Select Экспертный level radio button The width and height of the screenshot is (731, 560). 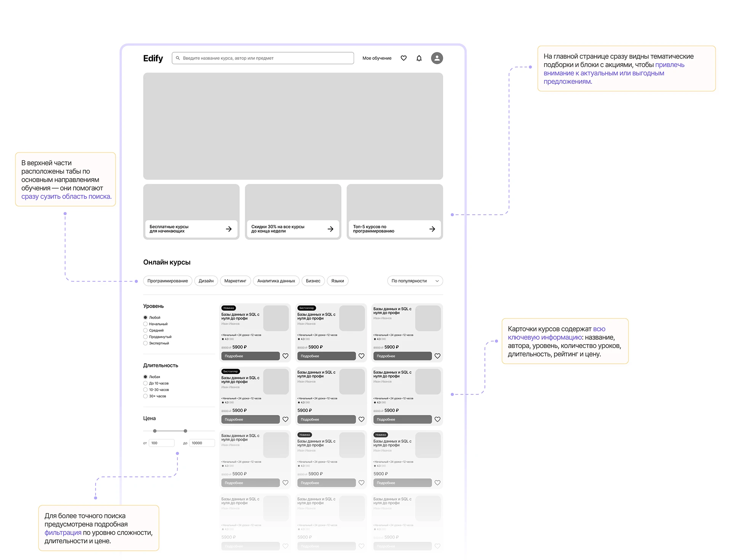(145, 343)
